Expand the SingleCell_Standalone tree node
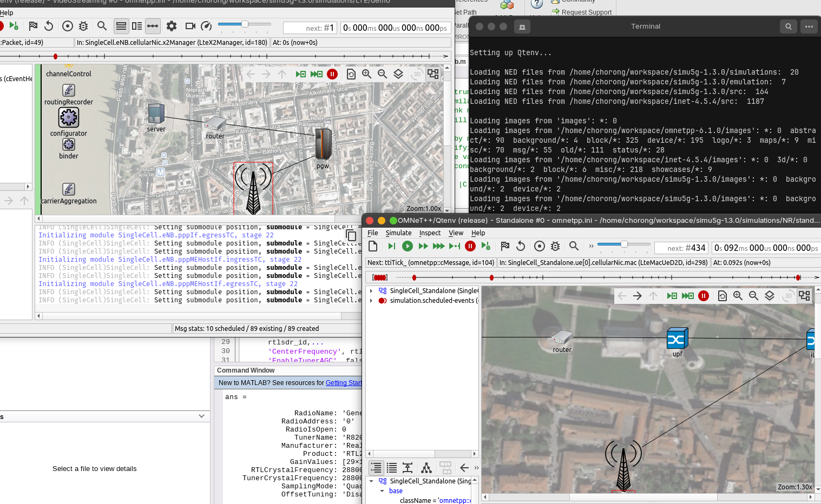The height and width of the screenshot is (504, 821). 371,291
